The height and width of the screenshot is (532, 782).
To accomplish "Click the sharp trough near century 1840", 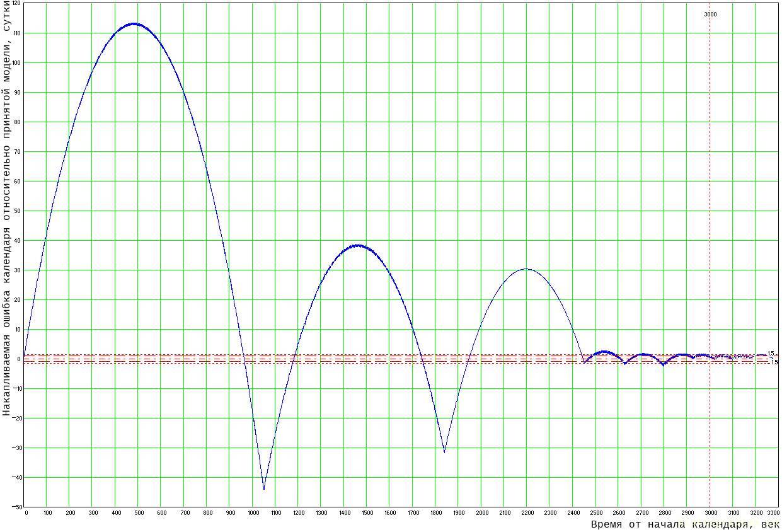I will point(444,451).
